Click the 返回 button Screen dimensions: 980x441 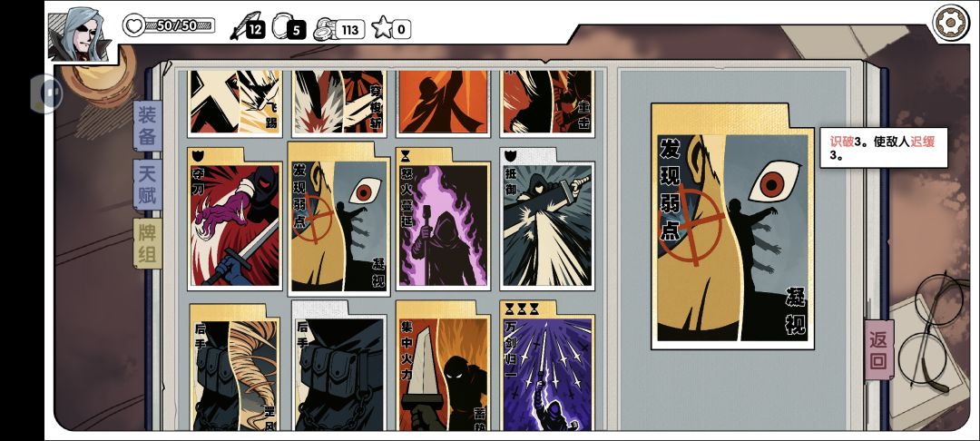[878, 350]
